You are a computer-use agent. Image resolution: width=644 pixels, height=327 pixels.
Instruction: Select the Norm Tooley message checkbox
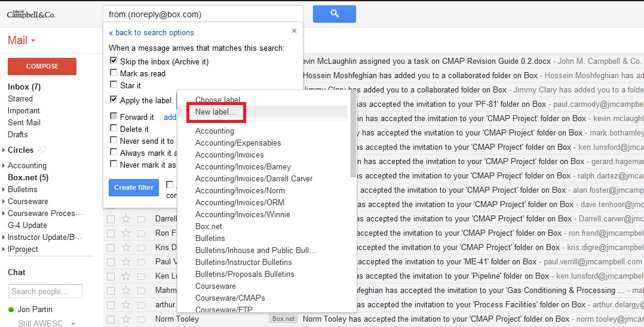tap(111, 320)
